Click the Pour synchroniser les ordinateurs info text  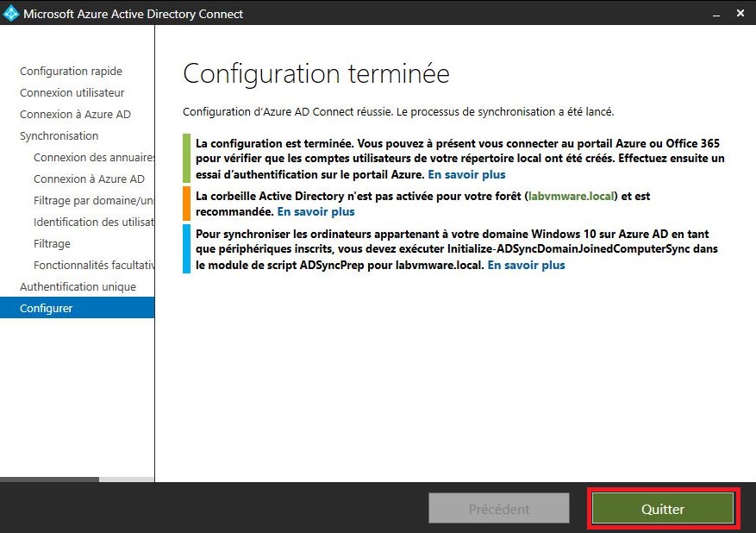pyautogui.click(x=457, y=249)
